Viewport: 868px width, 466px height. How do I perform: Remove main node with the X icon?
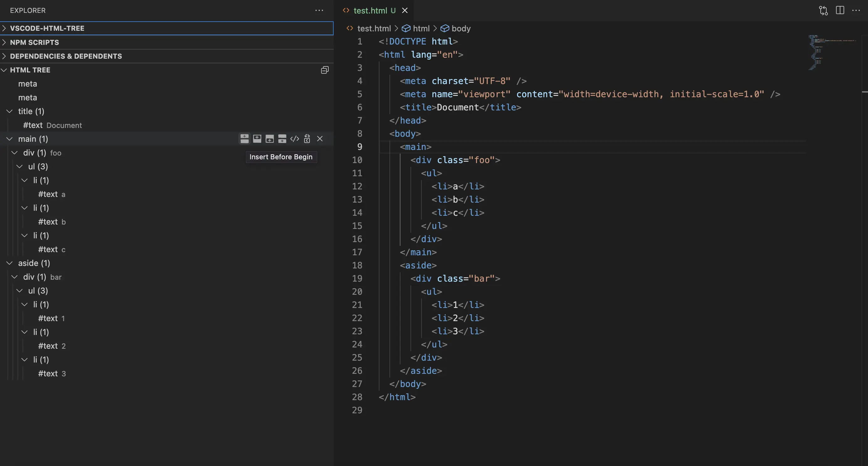coord(320,139)
